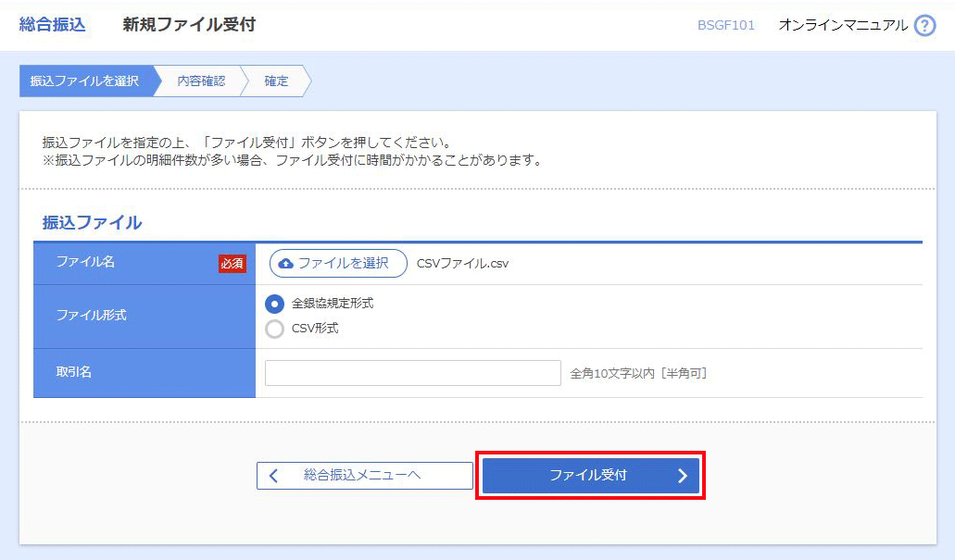Click the selected file name CSVファイル.csv
The height and width of the screenshot is (560, 955).
[462, 264]
